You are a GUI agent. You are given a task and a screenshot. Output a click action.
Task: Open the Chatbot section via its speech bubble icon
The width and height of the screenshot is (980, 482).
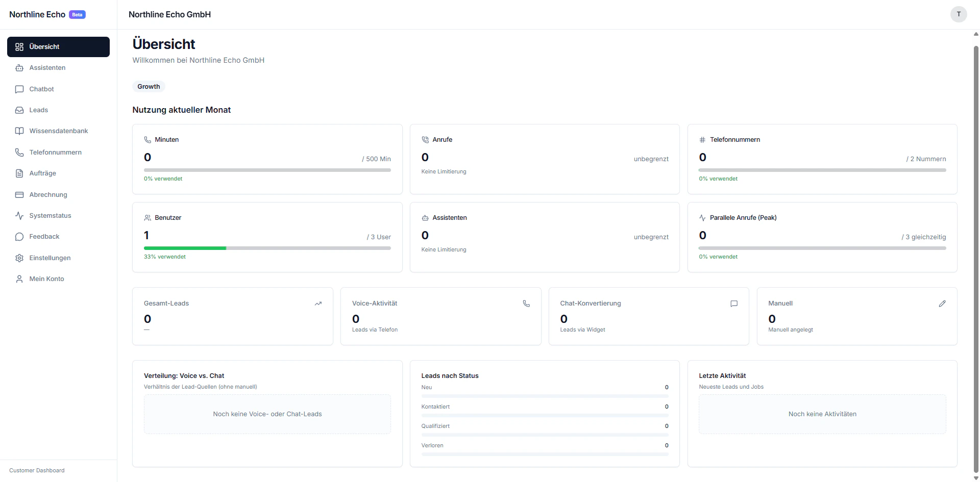tap(19, 89)
